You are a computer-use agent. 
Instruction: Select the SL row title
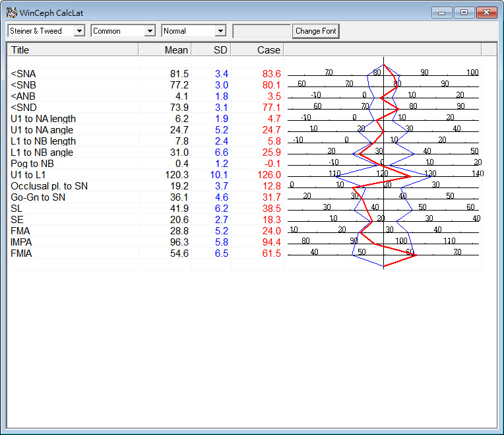(x=16, y=209)
